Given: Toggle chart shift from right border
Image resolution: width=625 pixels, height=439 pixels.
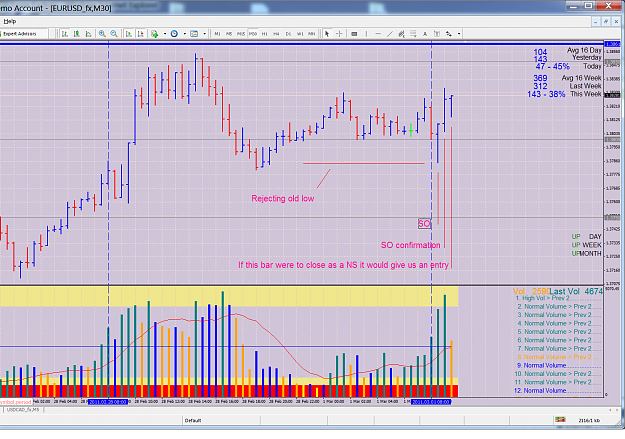Looking at the screenshot, I should point(141,34).
